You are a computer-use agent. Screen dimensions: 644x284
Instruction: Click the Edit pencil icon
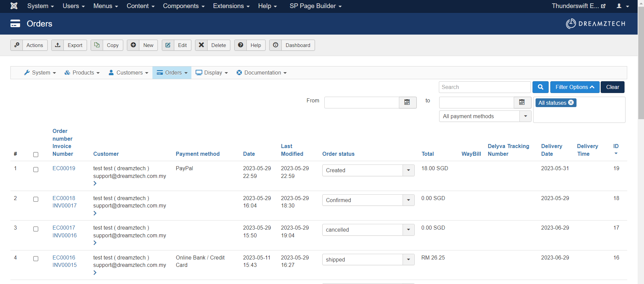pyautogui.click(x=168, y=45)
